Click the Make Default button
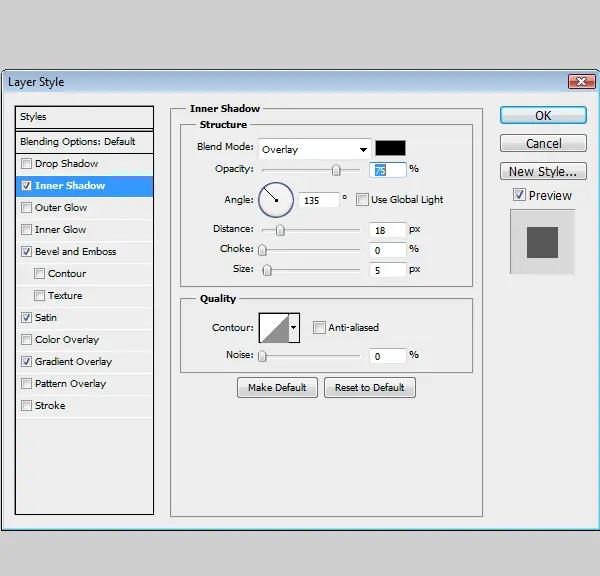This screenshot has width=600, height=576. (x=277, y=388)
